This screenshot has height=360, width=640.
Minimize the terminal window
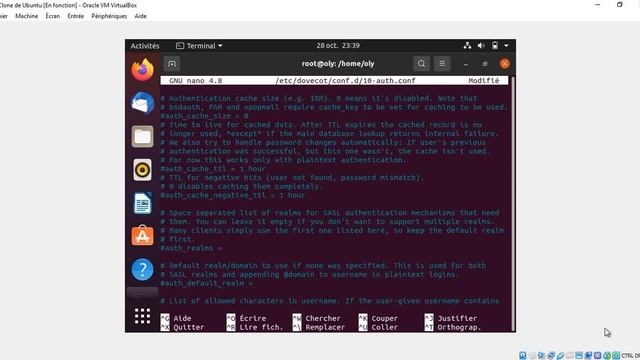tap(466, 64)
